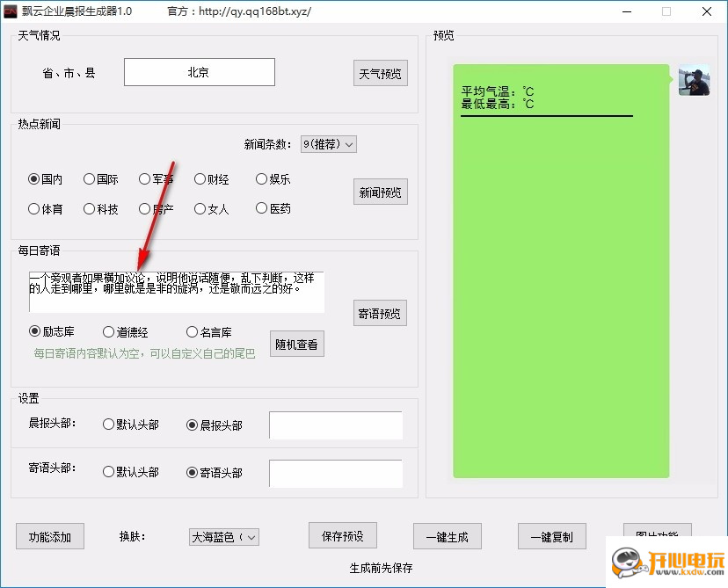The height and width of the screenshot is (588, 728).
Task: Click the 生成前先保存 hint text
Action: coord(381,568)
